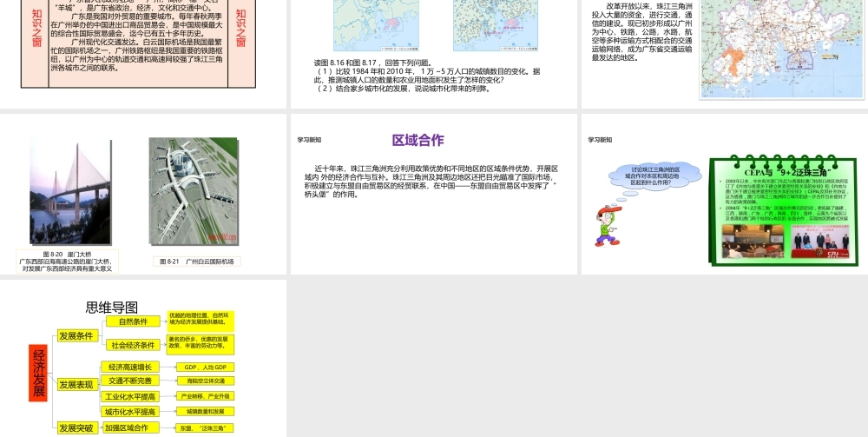Click the 工业化水平提高 node
The height and width of the screenshot is (437, 868).
(130, 396)
